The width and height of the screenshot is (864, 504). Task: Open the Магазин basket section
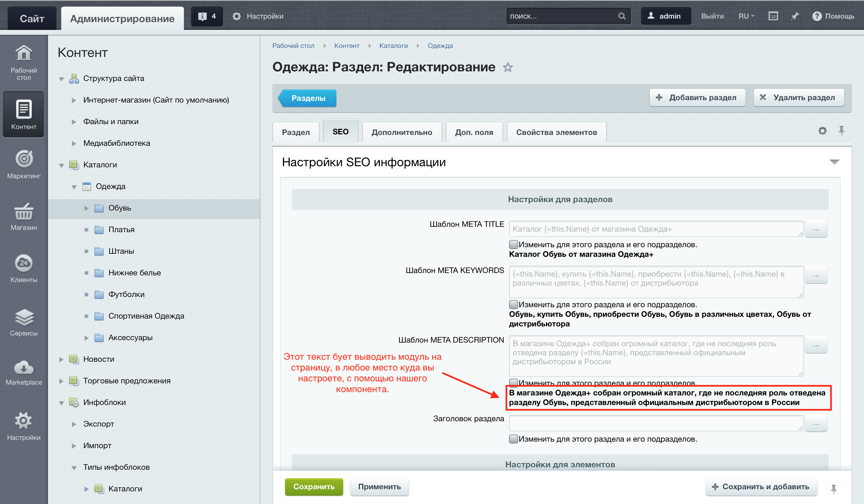(x=24, y=211)
